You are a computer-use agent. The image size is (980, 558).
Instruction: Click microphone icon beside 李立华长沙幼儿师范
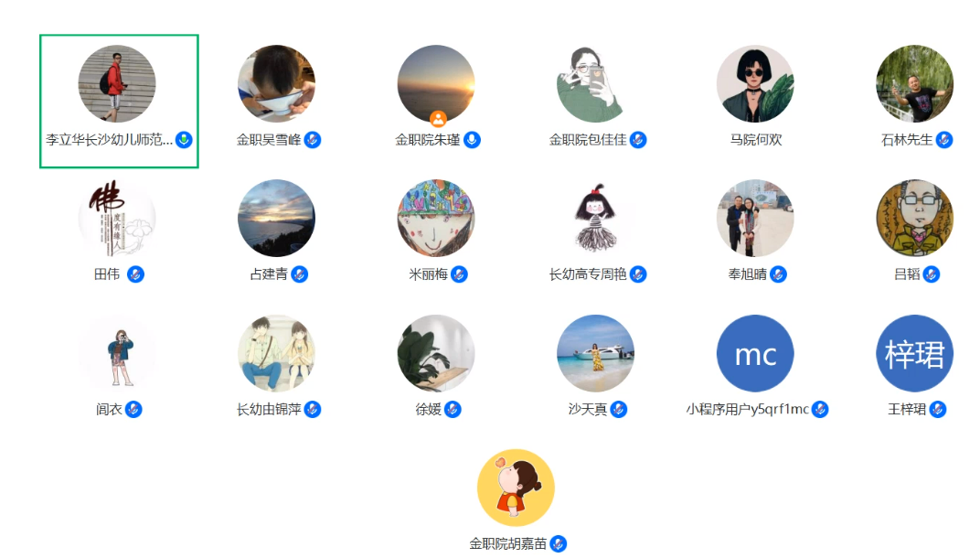click(184, 139)
